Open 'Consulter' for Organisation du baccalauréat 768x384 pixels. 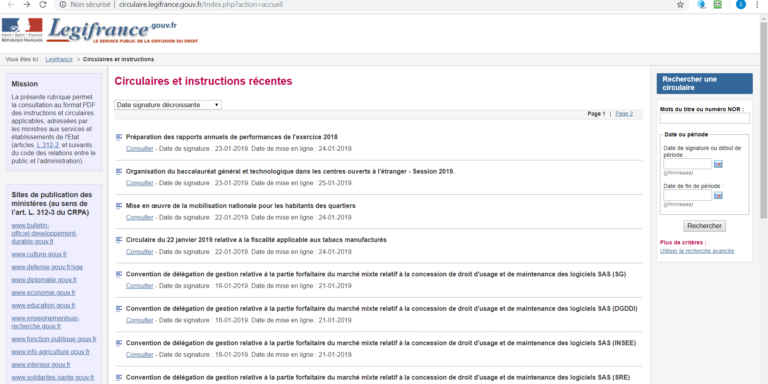click(x=140, y=183)
